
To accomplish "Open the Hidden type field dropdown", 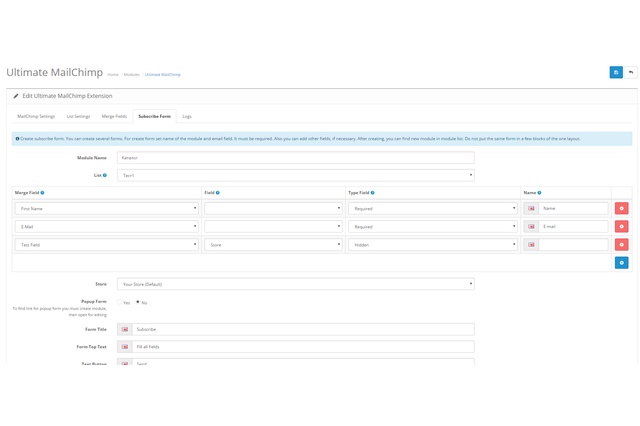I will (x=433, y=245).
